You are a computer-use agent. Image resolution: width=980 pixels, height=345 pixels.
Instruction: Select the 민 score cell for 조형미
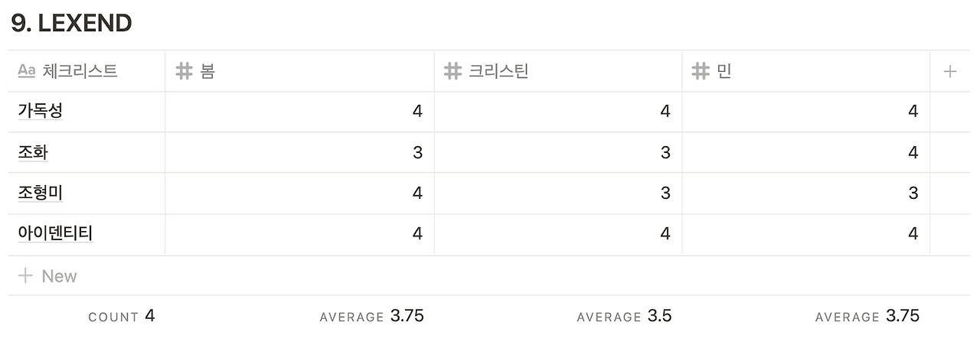click(x=806, y=193)
